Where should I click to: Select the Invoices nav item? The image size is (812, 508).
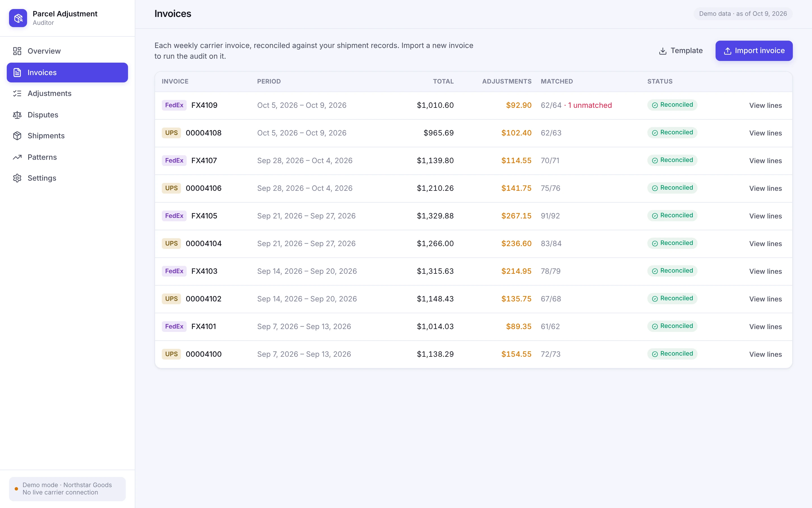(67, 73)
